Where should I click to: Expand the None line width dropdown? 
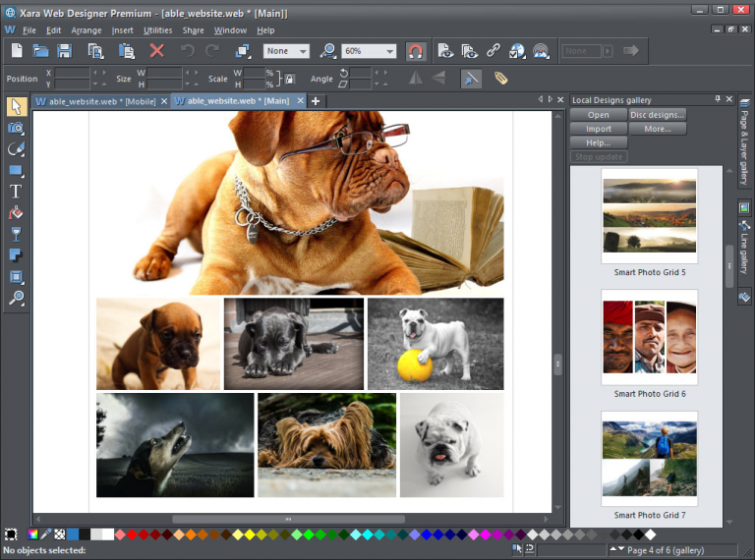[x=301, y=51]
